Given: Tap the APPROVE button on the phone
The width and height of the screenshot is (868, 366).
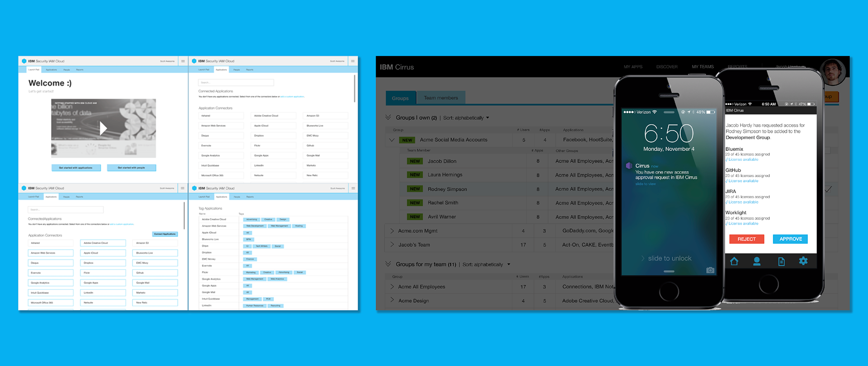Looking at the screenshot, I should click(x=791, y=239).
